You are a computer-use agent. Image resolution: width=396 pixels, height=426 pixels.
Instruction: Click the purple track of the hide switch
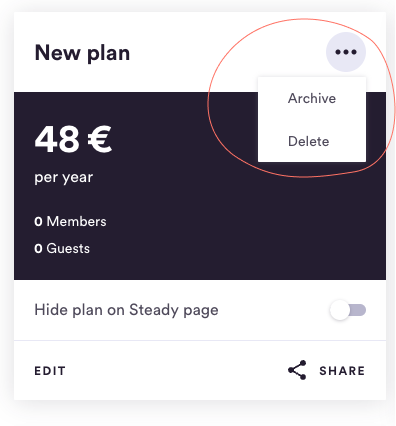point(358,310)
